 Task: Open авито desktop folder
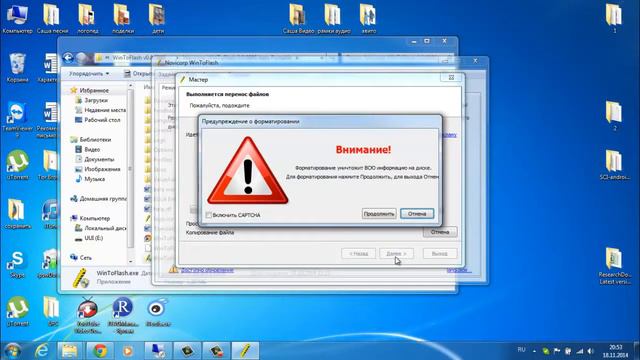[369, 18]
